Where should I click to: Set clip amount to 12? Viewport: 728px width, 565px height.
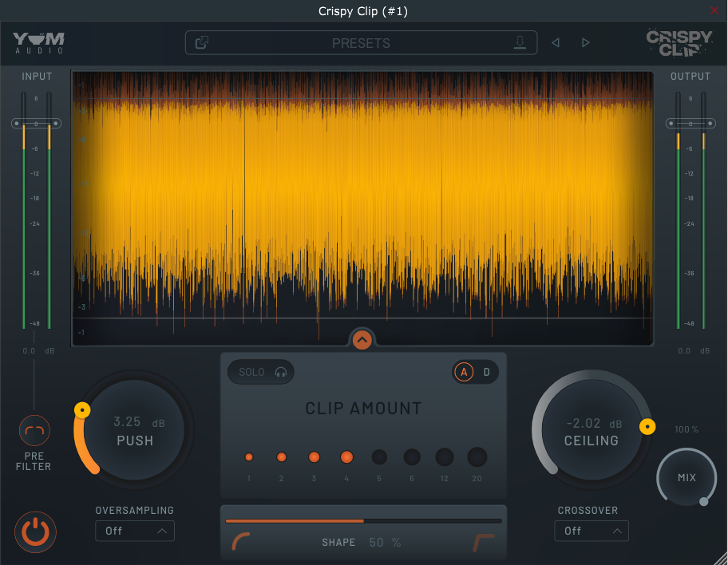[445, 456]
